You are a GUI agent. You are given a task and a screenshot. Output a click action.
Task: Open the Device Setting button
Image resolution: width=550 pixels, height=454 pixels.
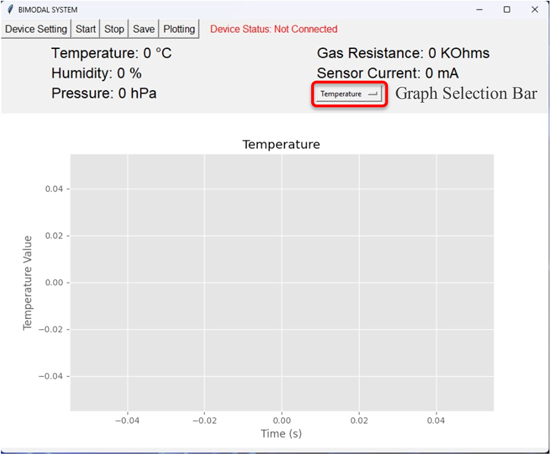pyautogui.click(x=36, y=29)
